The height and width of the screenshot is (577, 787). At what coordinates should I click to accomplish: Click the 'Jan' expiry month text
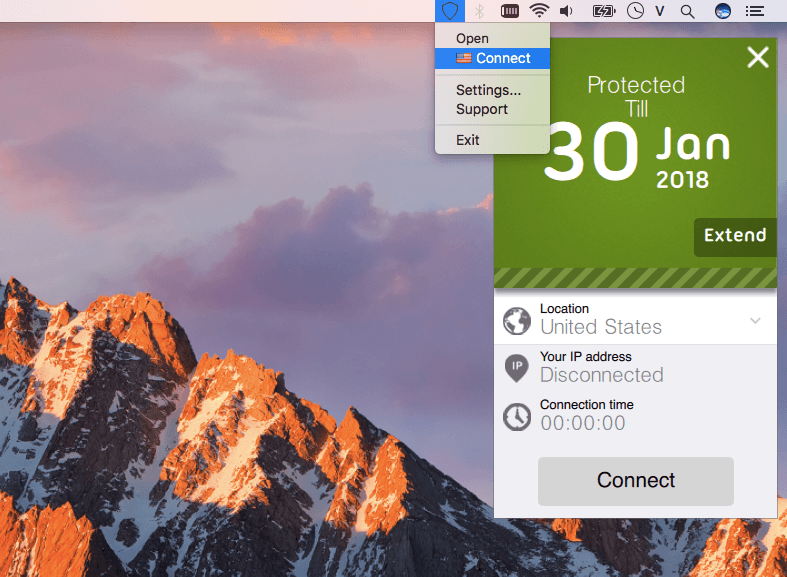click(693, 143)
